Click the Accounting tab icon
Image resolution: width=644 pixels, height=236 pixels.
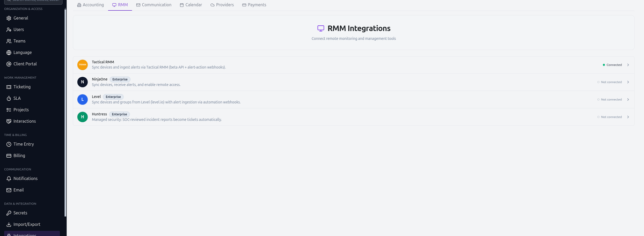(x=79, y=5)
